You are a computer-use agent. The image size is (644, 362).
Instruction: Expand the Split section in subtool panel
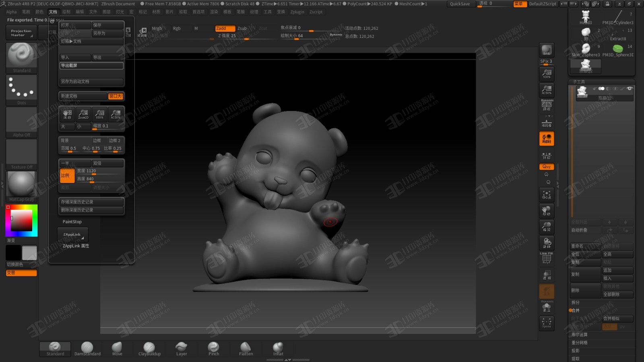(x=576, y=302)
